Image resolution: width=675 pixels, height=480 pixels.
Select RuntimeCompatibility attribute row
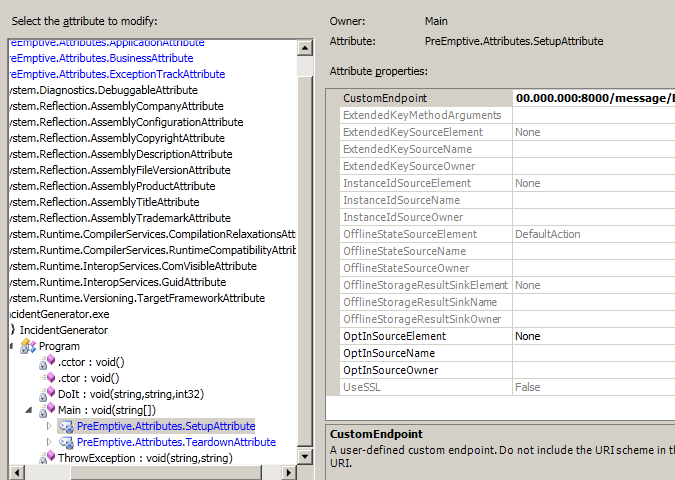click(x=152, y=250)
